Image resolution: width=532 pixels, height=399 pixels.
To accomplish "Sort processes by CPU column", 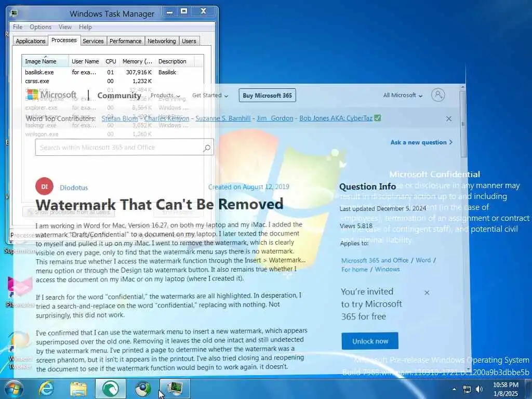I will (111, 61).
